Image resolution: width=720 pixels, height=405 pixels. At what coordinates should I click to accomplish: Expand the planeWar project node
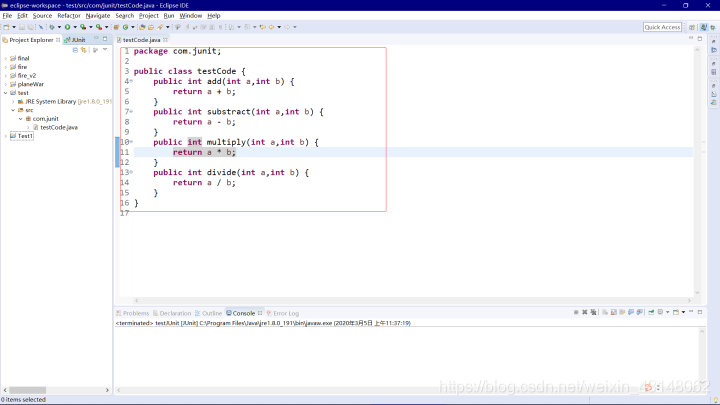(x=6, y=84)
